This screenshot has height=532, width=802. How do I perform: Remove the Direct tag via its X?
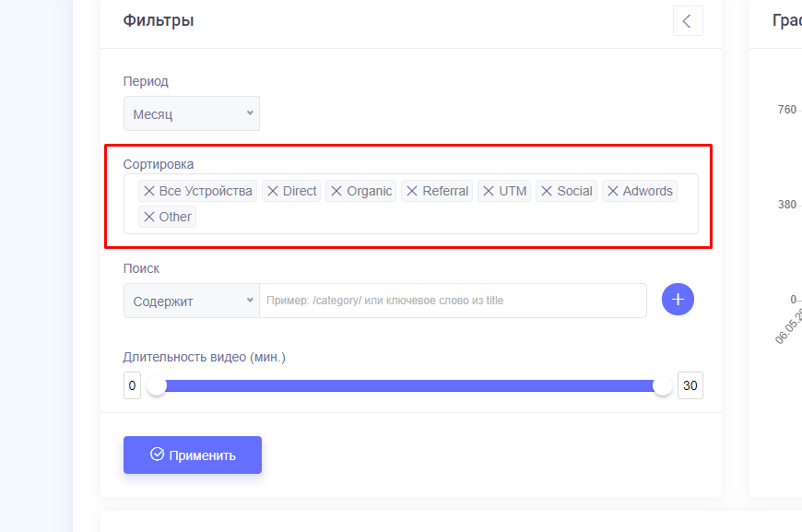[272, 191]
